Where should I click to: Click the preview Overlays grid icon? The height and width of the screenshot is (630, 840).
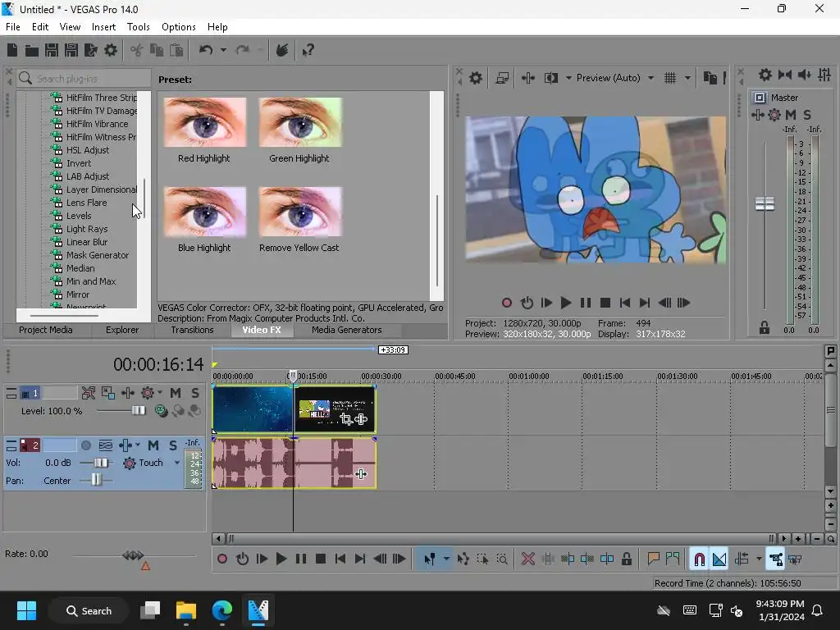(670, 78)
